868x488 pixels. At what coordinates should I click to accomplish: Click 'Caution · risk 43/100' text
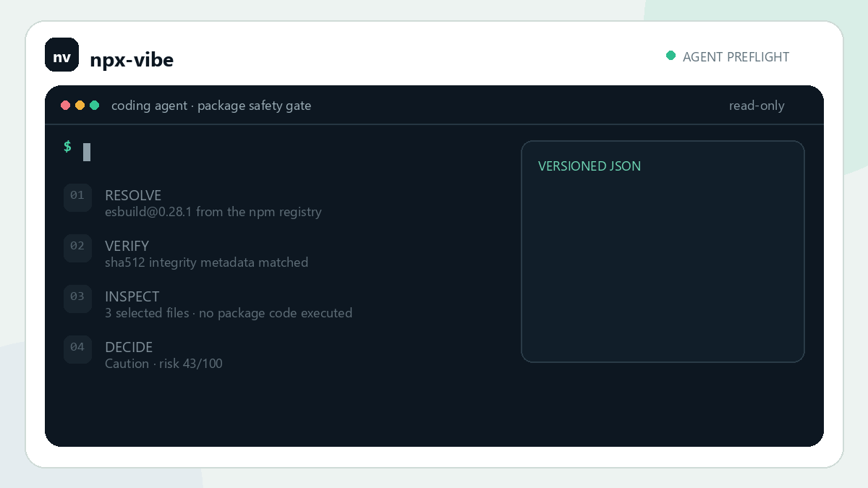[163, 364]
